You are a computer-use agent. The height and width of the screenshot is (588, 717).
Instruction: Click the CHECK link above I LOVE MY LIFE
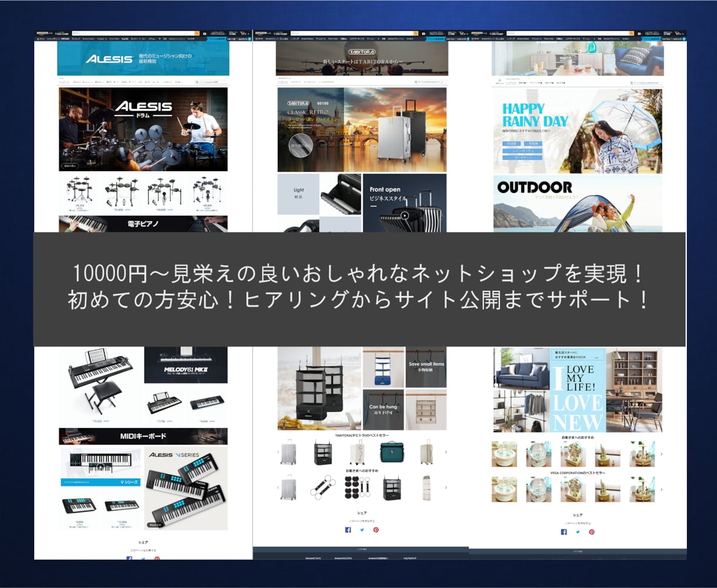tap(578, 355)
